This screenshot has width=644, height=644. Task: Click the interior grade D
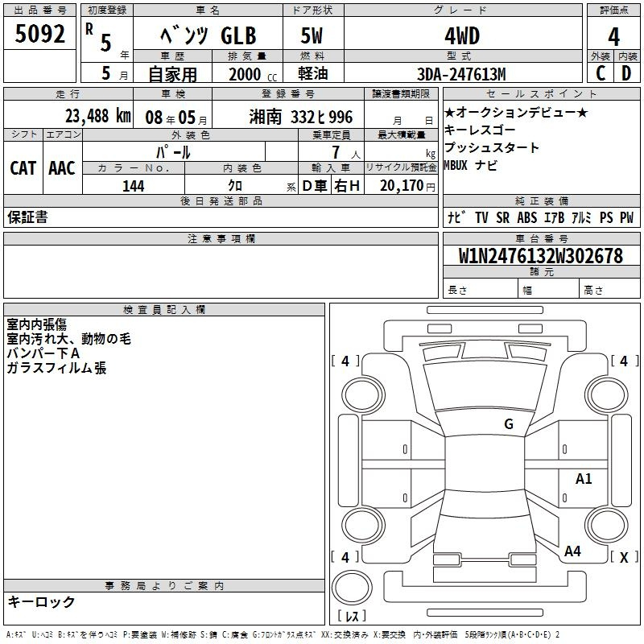(626, 73)
